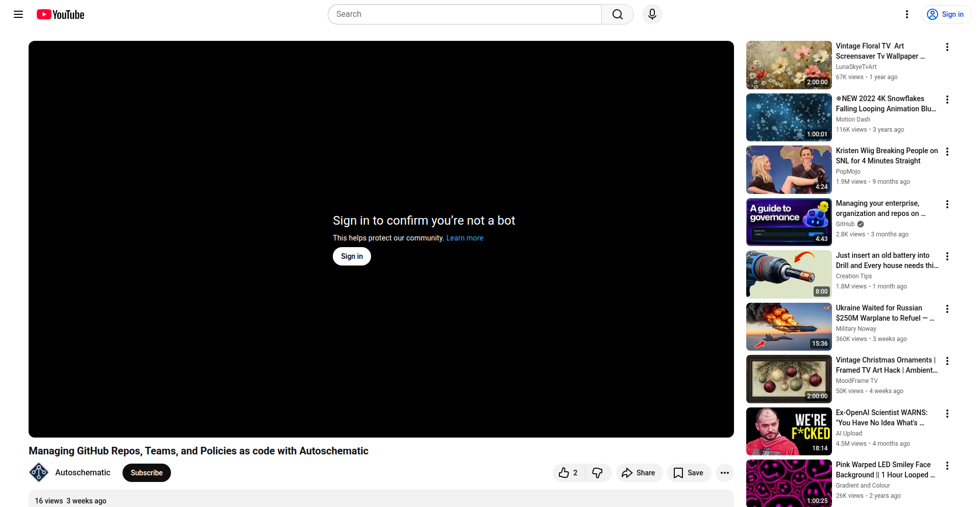The height and width of the screenshot is (507, 980).
Task: Open the hamburger guide menu
Action: pyautogui.click(x=18, y=14)
